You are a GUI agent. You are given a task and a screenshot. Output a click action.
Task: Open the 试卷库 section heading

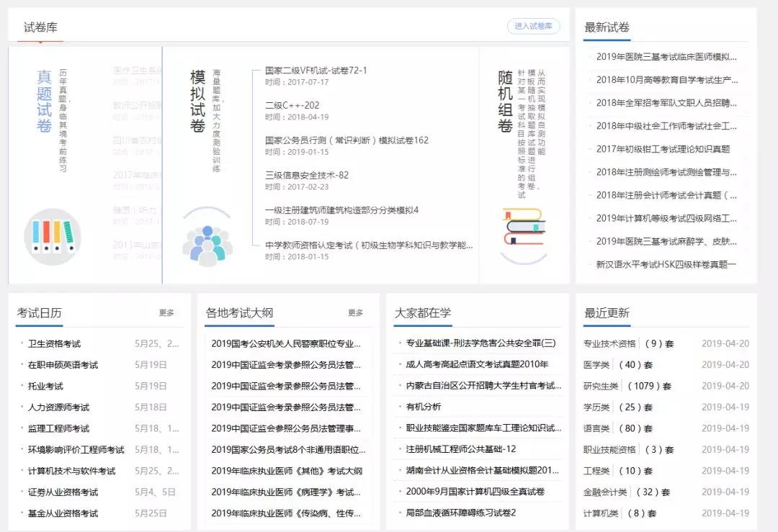click(x=40, y=27)
